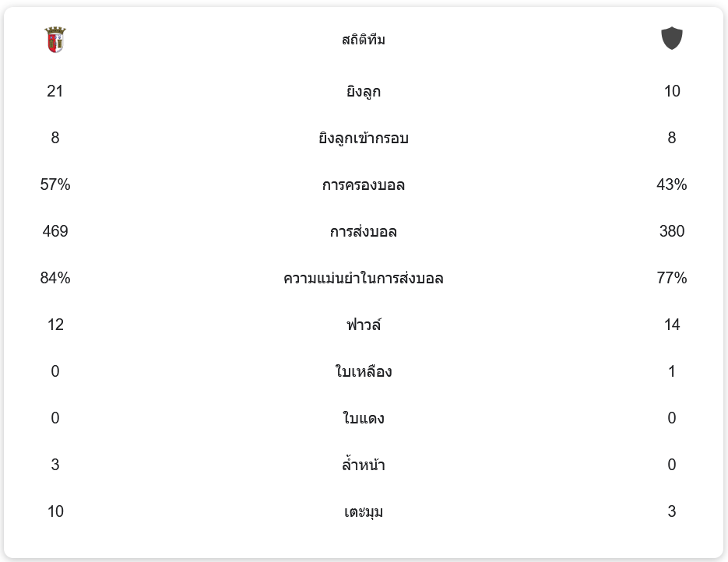Viewport: 728px width, 562px height.
Task: Click away team's 77% pass accuracy value
Action: [672, 278]
